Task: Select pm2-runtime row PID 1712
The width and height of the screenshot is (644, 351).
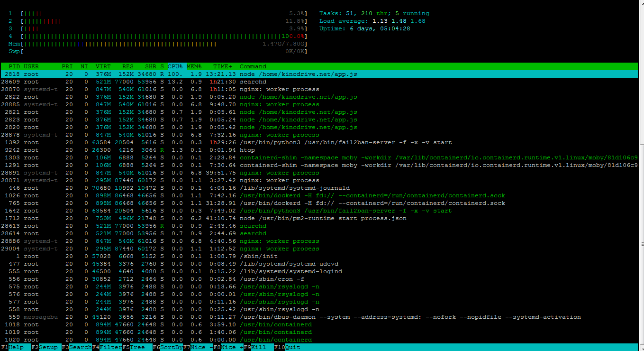Action: coord(319,218)
